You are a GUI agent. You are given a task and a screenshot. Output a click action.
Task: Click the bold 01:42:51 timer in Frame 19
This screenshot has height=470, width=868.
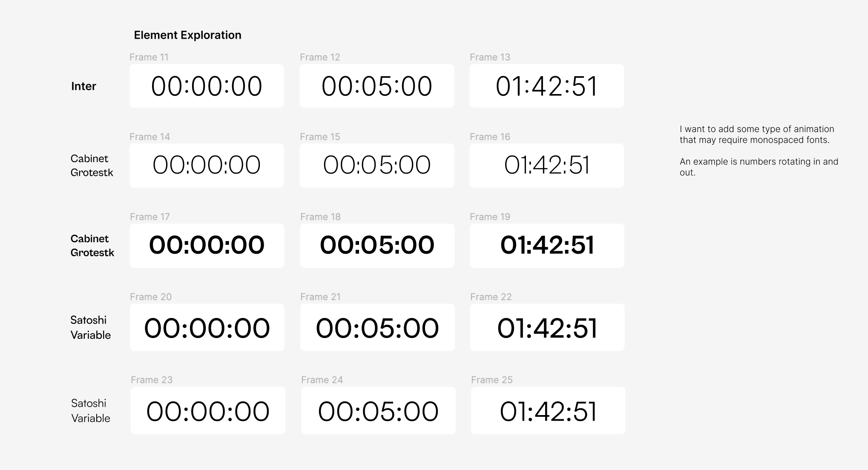pos(547,246)
